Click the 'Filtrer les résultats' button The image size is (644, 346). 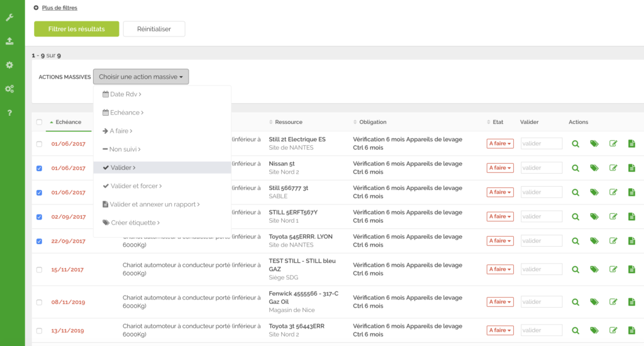(76, 29)
